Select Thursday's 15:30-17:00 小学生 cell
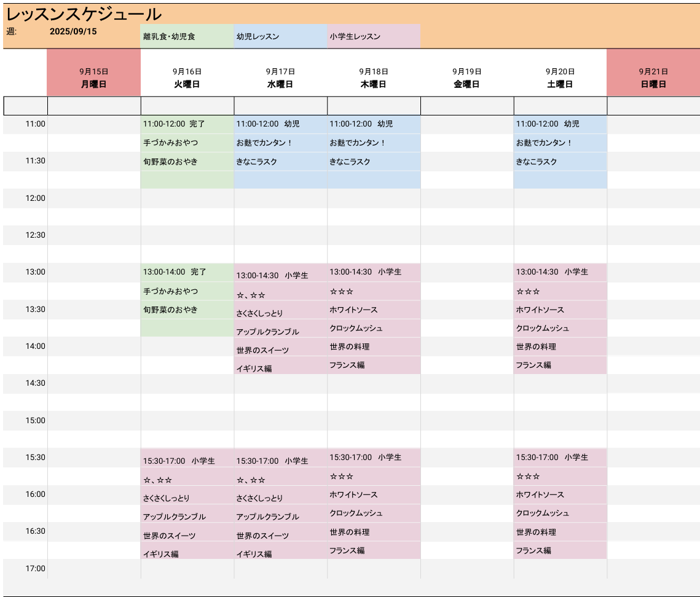 point(374,458)
